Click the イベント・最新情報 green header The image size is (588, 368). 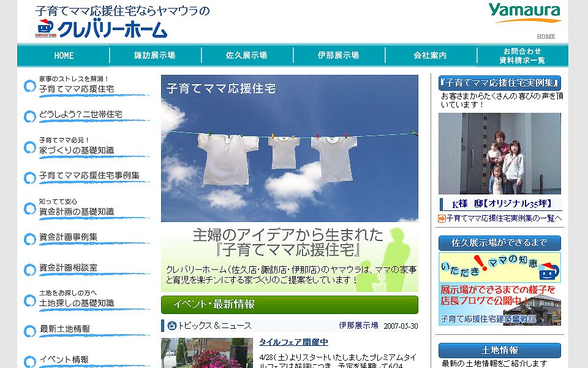[x=290, y=305]
